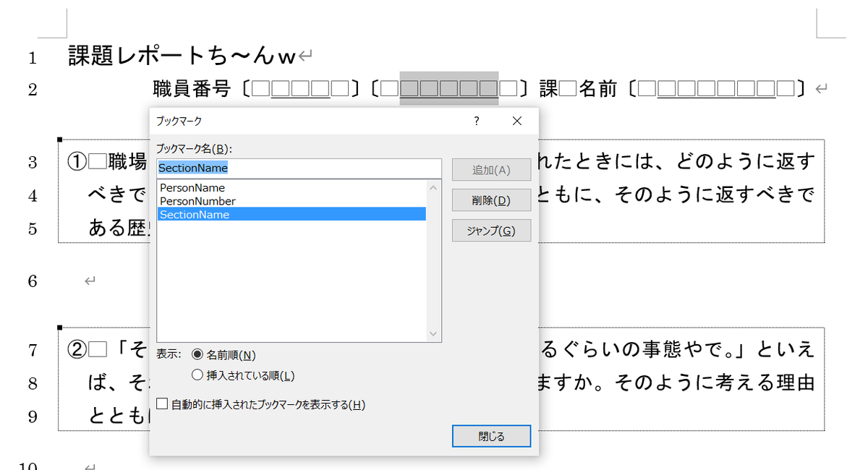Click the anchor handle of text box ②
The height and width of the screenshot is (470, 868).
coord(59,328)
